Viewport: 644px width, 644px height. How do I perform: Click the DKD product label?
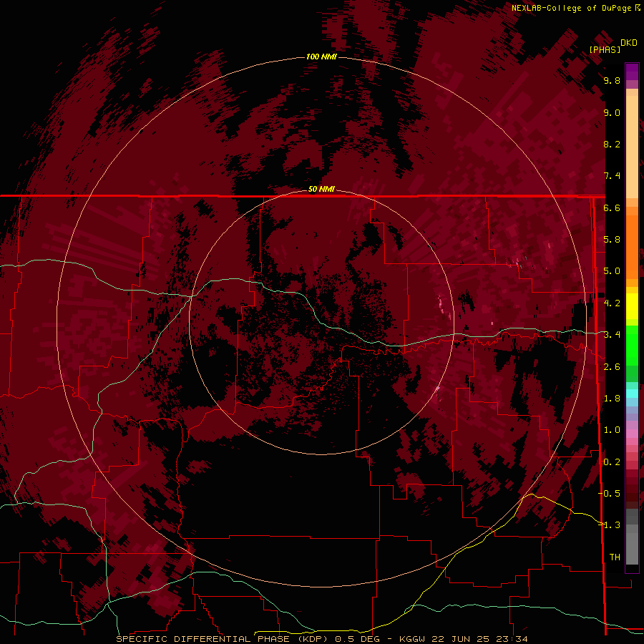click(x=628, y=43)
